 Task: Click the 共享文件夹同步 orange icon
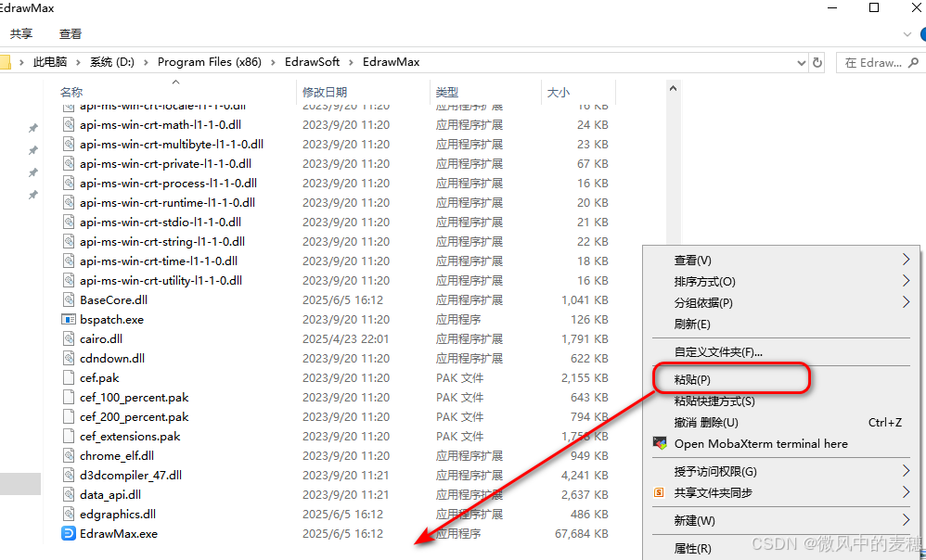(659, 492)
